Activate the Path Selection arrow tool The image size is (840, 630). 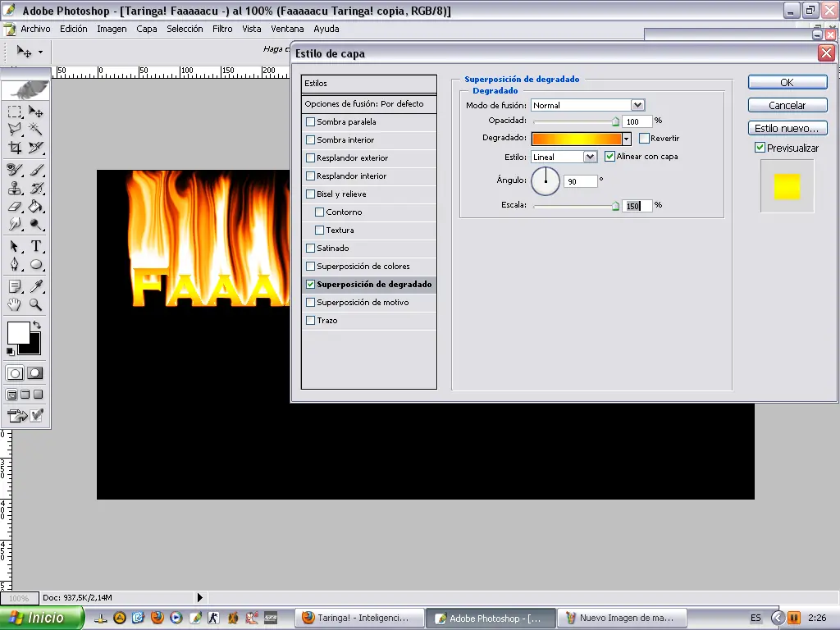click(15, 246)
